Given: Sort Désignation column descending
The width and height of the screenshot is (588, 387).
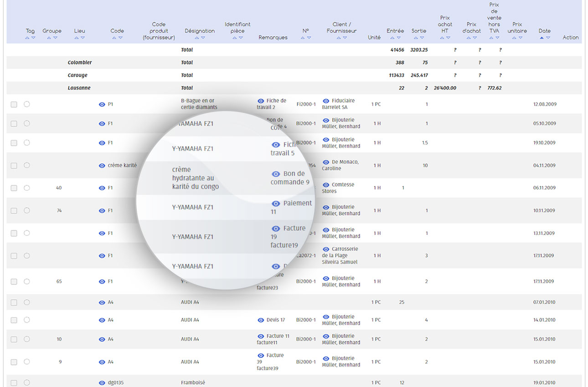Looking at the screenshot, I should (x=203, y=38).
